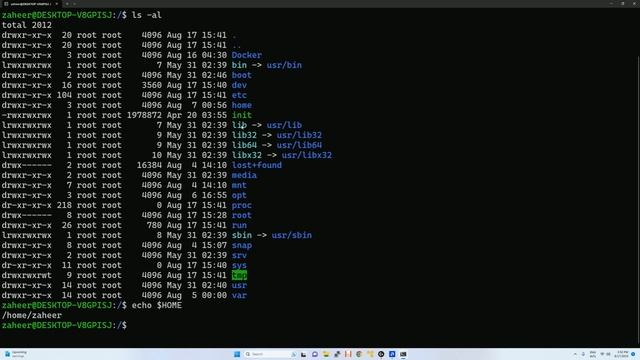Click the 'proc' directory name
Image resolution: width=640 pixels, height=360 pixels.
coord(242,205)
